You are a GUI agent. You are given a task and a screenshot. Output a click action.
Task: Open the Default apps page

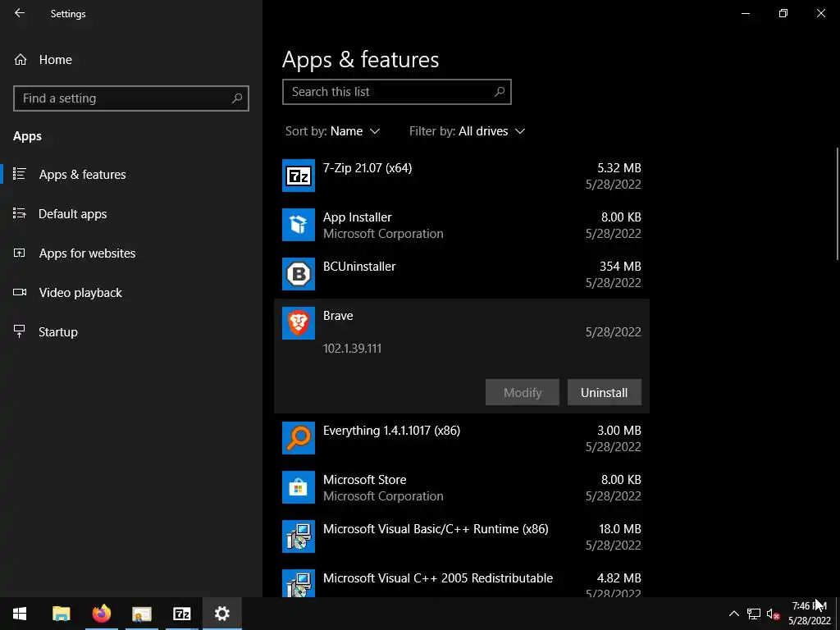click(73, 214)
